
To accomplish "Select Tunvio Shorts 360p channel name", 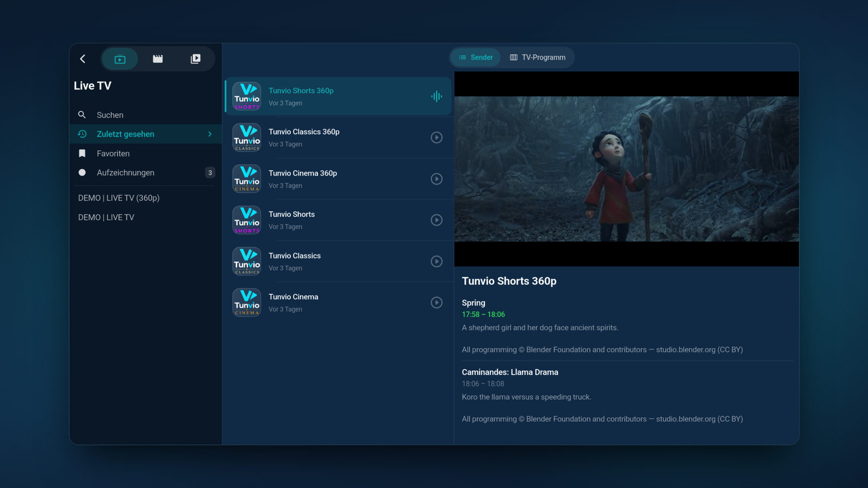I will coord(301,91).
